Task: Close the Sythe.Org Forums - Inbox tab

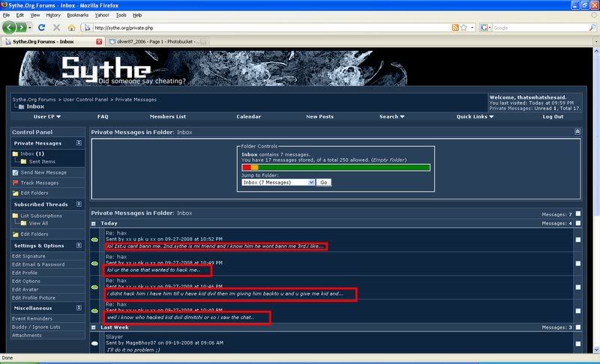Action: 99,42
